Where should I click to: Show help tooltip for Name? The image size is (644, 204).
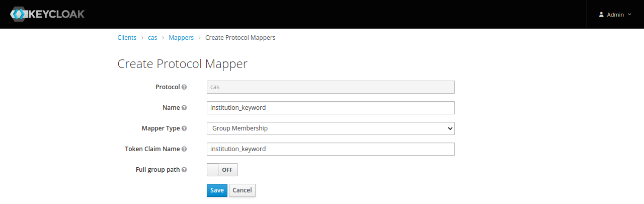click(184, 108)
